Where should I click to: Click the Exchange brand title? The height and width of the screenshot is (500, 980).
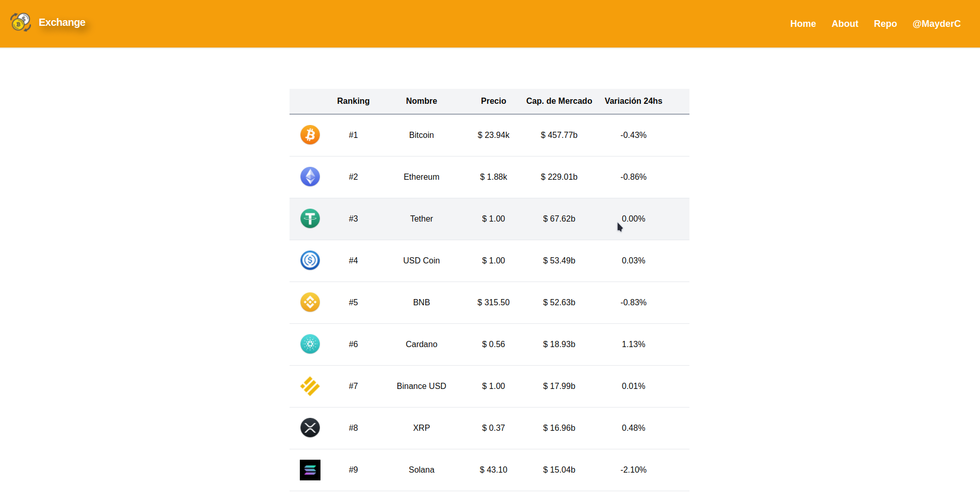62,22
